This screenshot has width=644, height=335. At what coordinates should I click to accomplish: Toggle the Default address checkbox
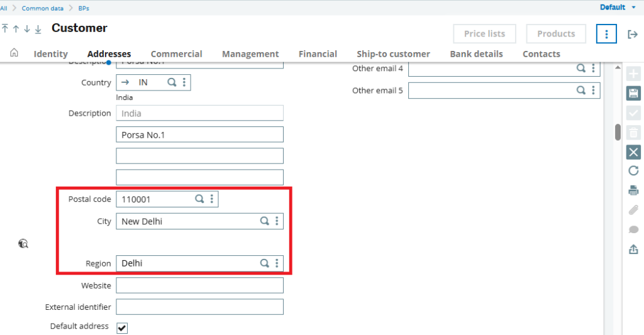coord(122,327)
